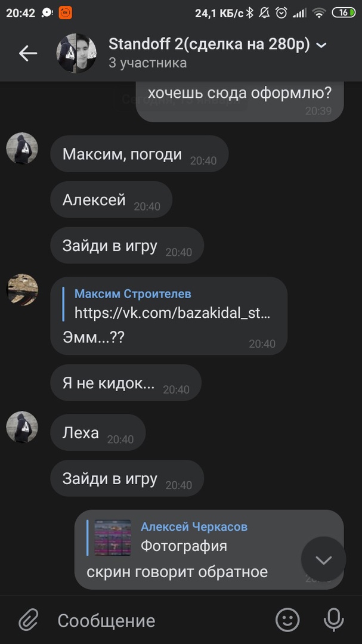
Task: Jump to latest messages with down-arrow button
Action: click(324, 559)
